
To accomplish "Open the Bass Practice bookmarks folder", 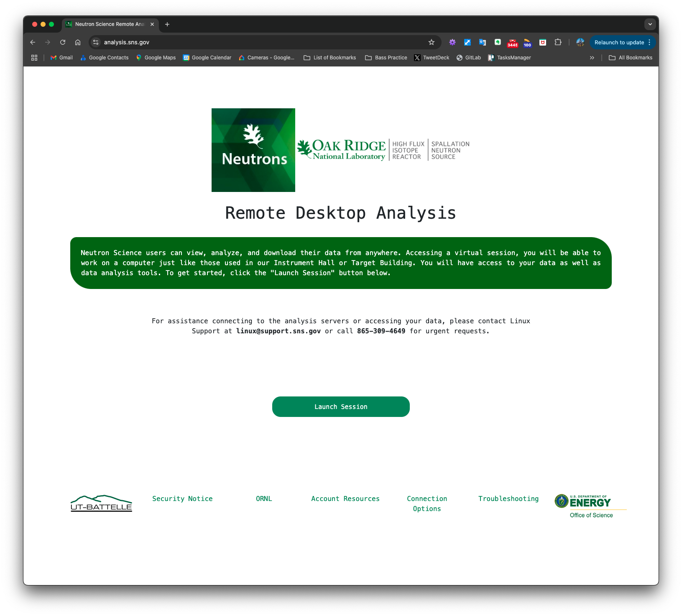I will pyautogui.click(x=386, y=58).
